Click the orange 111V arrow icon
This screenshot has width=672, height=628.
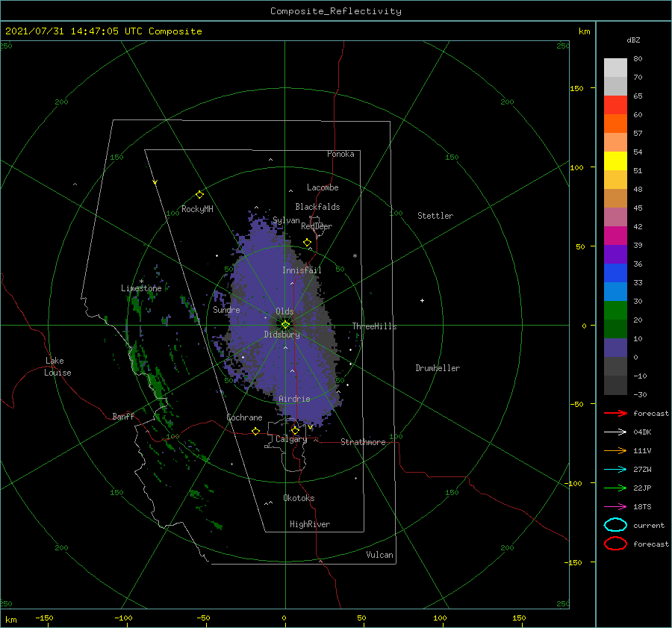coord(615,450)
